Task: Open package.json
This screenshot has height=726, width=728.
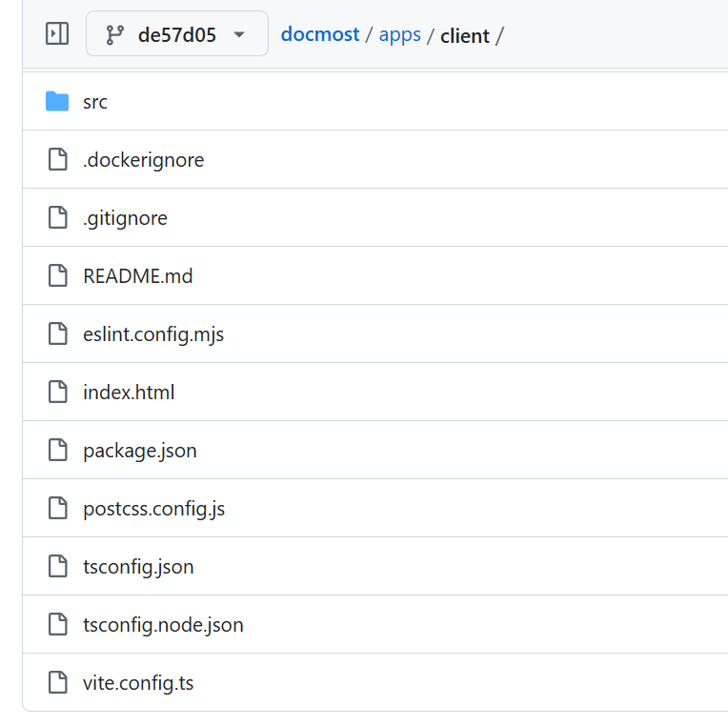Action: pos(140,451)
